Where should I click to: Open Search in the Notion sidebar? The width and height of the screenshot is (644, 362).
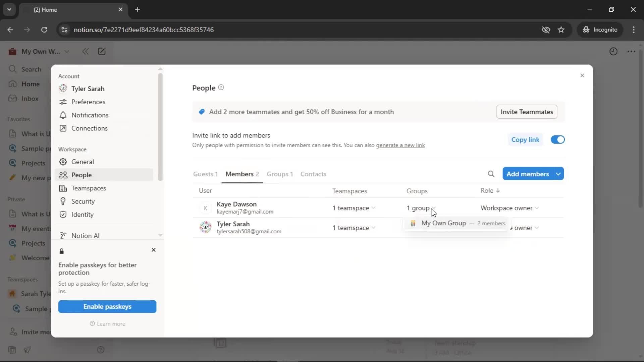pyautogui.click(x=25, y=69)
